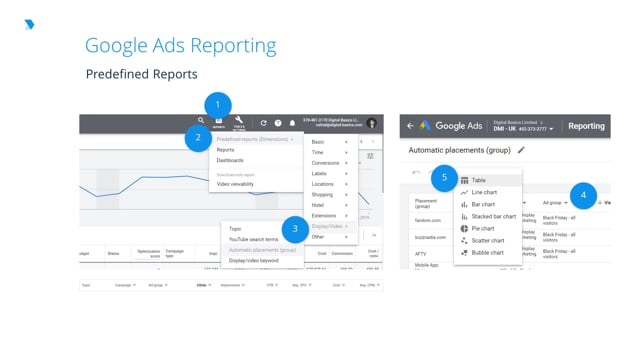Click the AFTV placement row
Viewport: 640px width, 360px height.
pos(420,254)
